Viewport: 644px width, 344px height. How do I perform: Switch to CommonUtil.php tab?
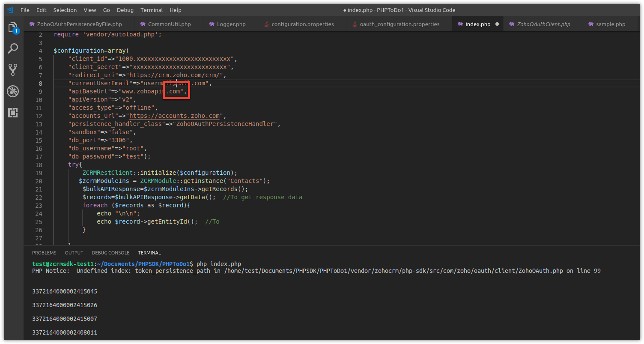[170, 24]
